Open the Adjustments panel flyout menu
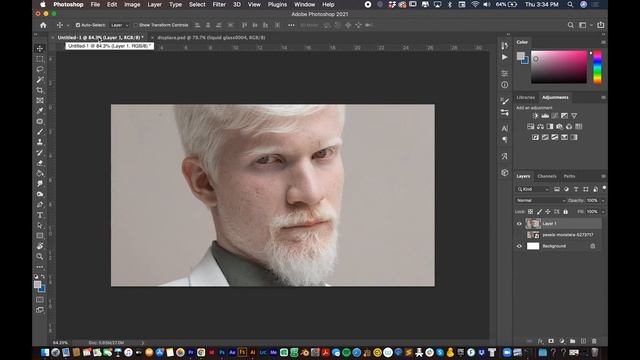The image size is (640, 360). tap(603, 98)
